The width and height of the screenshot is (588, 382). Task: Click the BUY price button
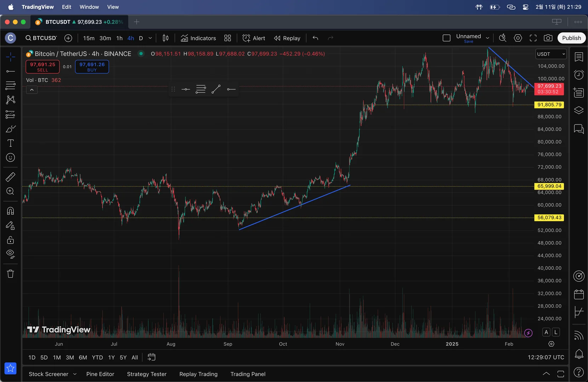point(92,67)
